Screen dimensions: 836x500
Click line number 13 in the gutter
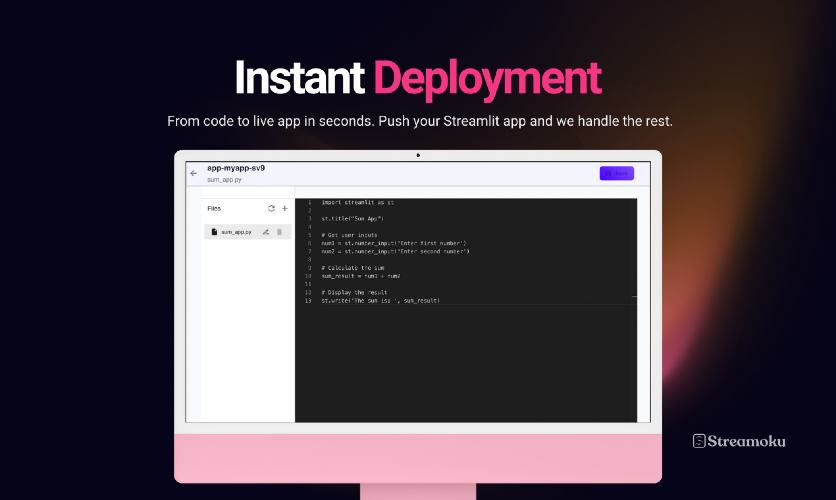click(x=308, y=301)
